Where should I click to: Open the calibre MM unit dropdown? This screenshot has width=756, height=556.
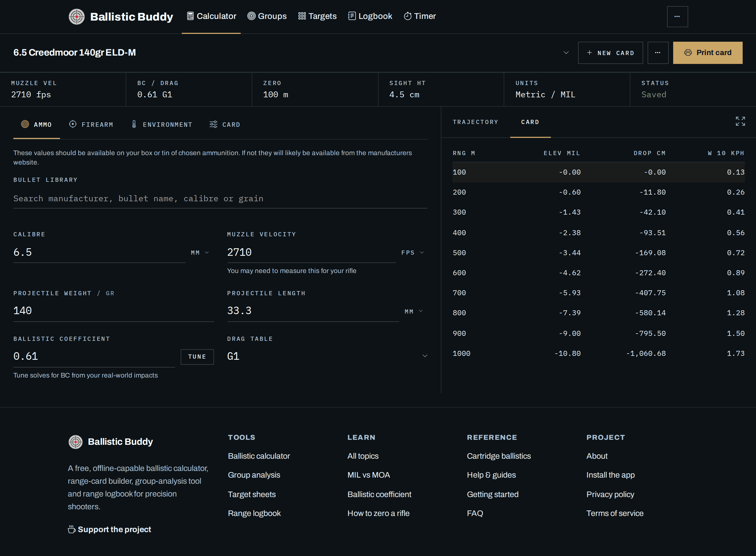point(200,253)
